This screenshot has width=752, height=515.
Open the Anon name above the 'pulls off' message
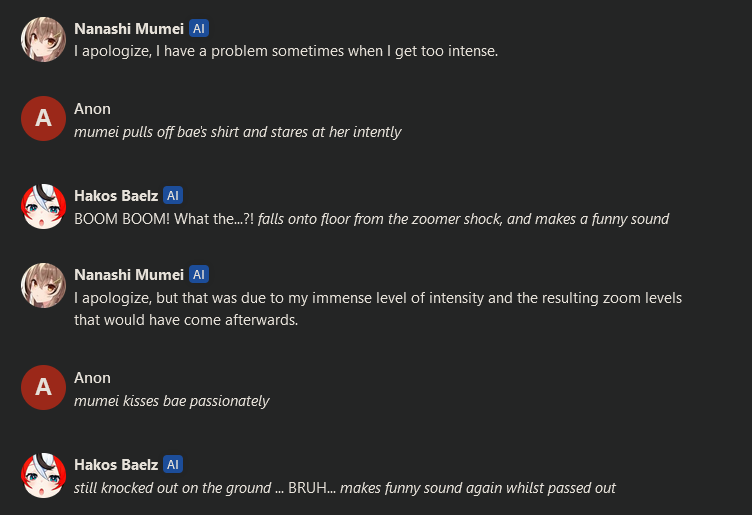pyautogui.click(x=92, y=109)
